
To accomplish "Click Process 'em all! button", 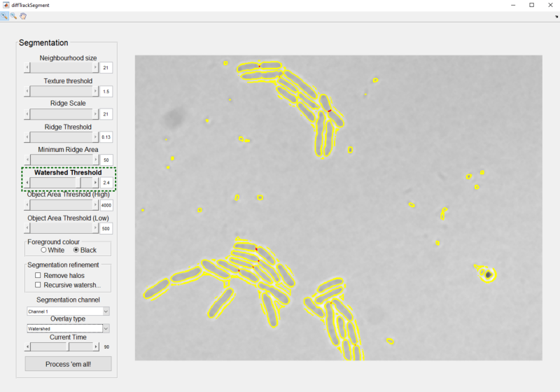I will (x=68, y=364).
